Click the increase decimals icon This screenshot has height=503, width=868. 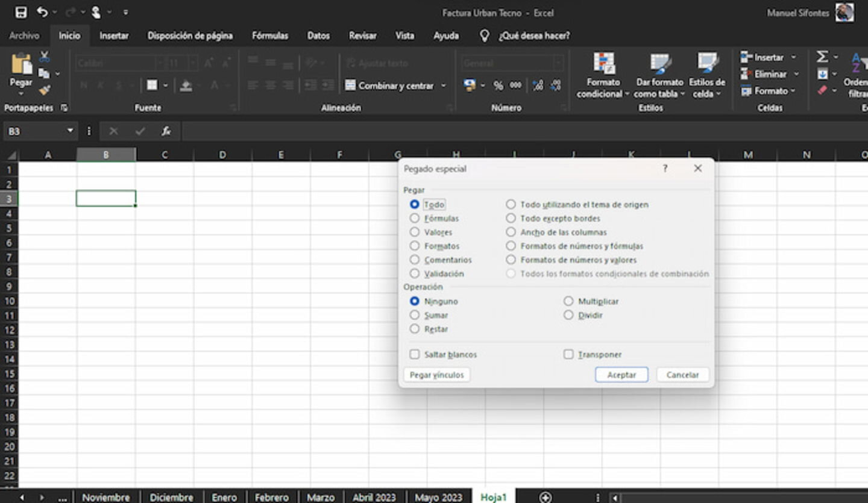click(x=538, y=86)
